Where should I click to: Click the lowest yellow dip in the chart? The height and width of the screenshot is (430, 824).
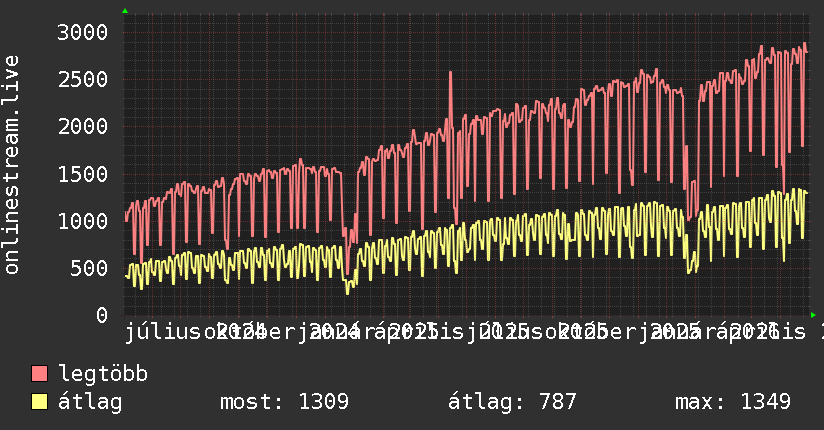click(347, 292)
